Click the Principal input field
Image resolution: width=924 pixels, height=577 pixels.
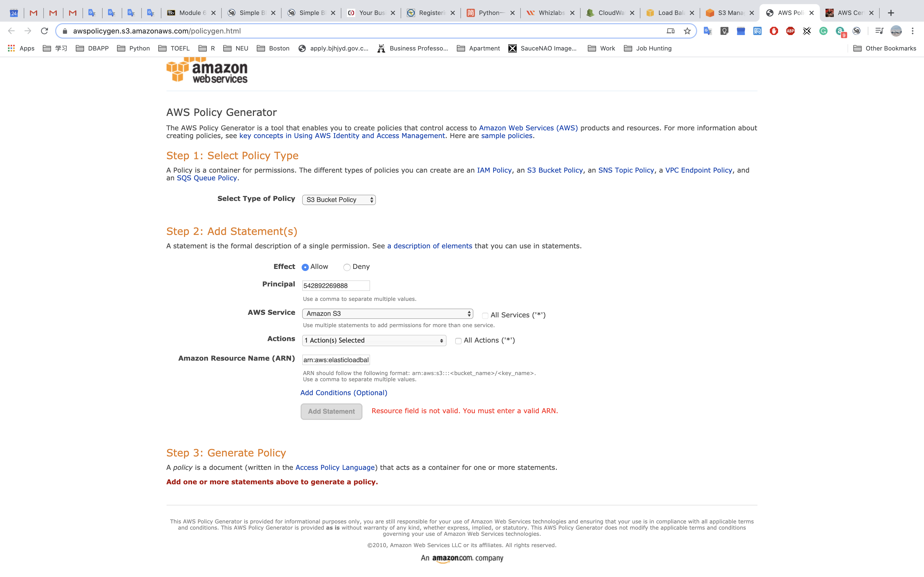[x=336, y=285]
